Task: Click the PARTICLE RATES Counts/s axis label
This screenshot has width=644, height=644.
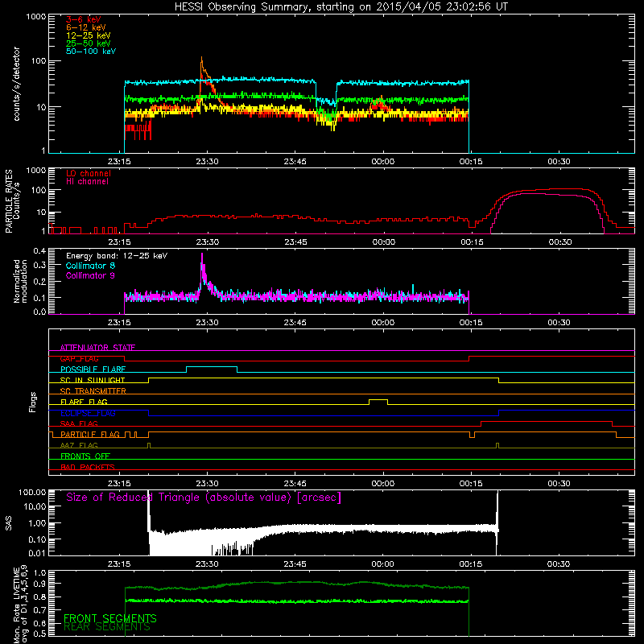Action: 12,201
